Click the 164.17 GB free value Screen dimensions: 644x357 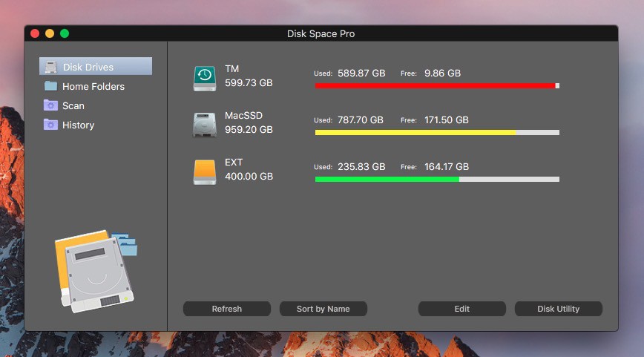447,167
